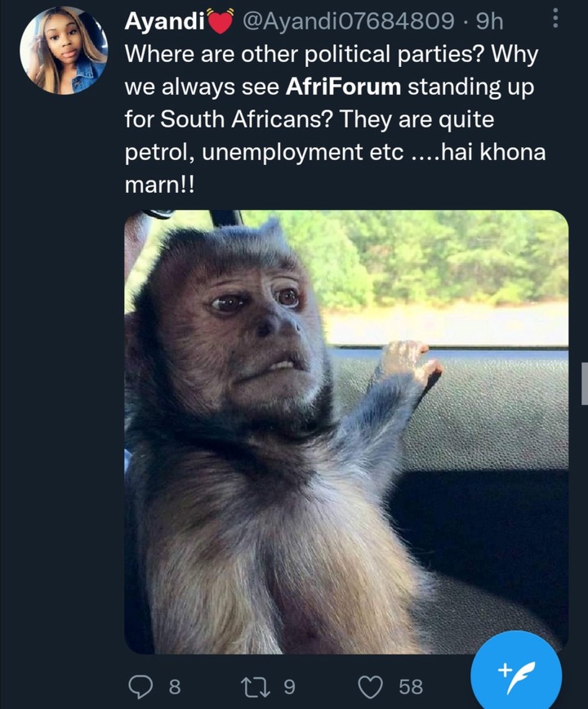Visit the @Ayandi07684809 handle
This screenshot has height=709, width=588.
pos(349,21)
